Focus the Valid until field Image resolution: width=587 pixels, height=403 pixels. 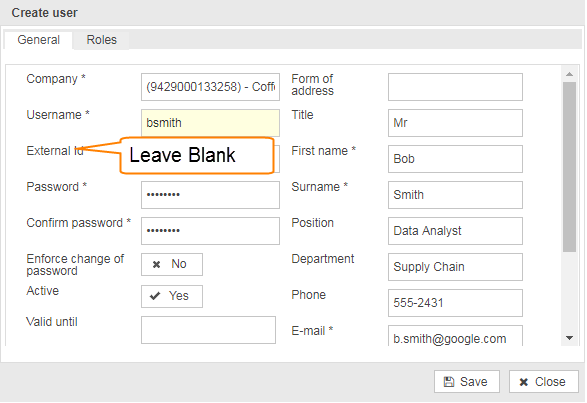pyautogui.click(x=209, y=330)
